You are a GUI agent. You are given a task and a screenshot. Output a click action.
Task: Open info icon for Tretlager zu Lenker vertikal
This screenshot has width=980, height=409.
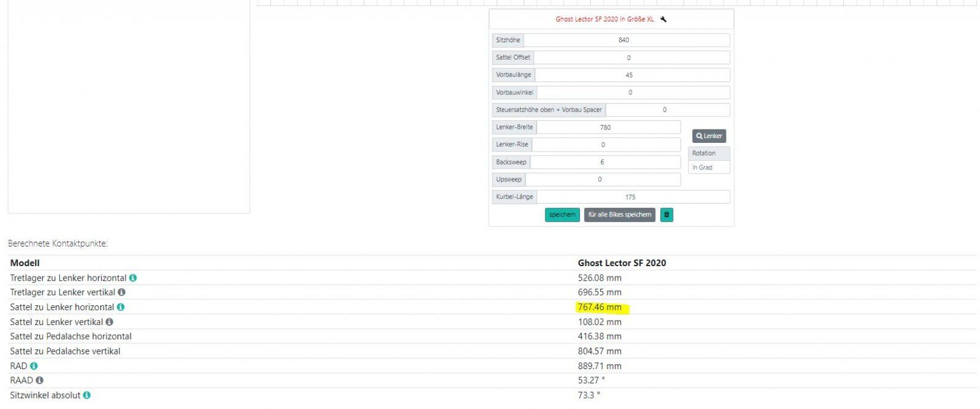[x=121, y=292]
